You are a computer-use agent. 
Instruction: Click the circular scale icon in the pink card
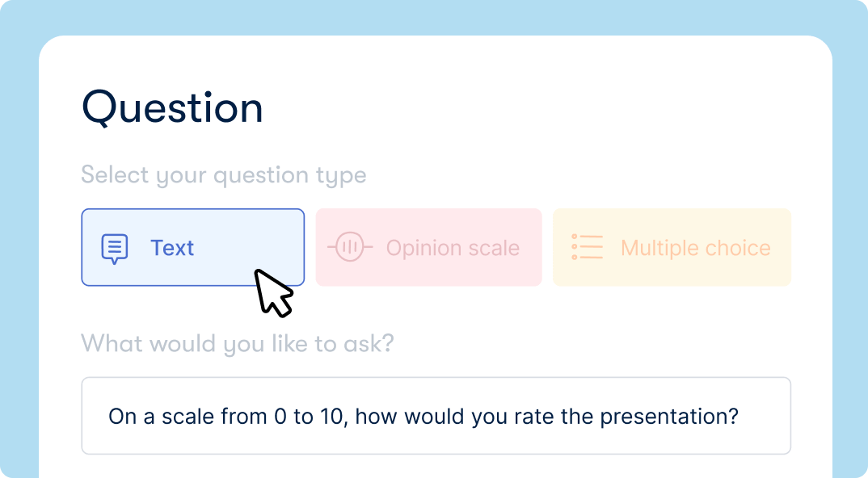click(x=349, y=247)
